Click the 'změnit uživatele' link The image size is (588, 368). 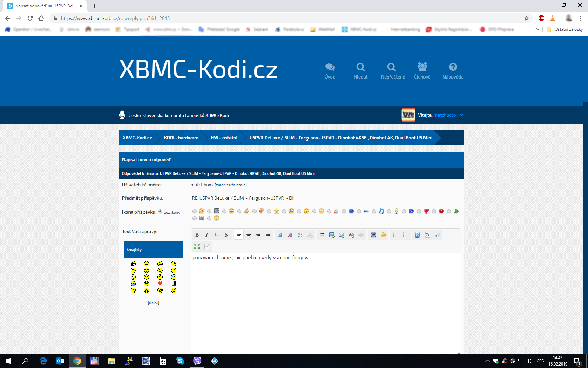231,185
